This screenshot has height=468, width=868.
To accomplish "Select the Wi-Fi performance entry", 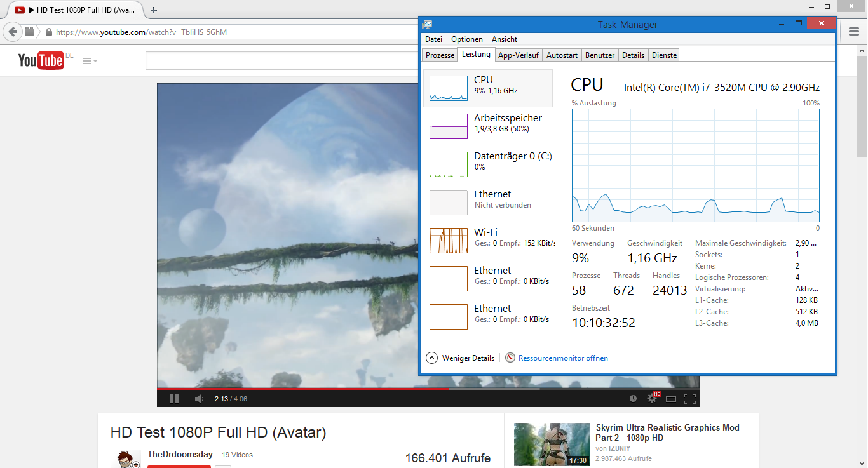I will pyautogui.click(x=488, y=240).
